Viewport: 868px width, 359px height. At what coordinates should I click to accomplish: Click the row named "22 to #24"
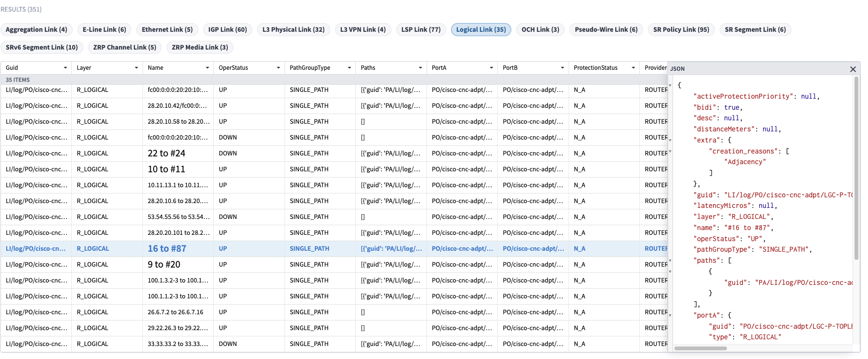tap(334, 154)
